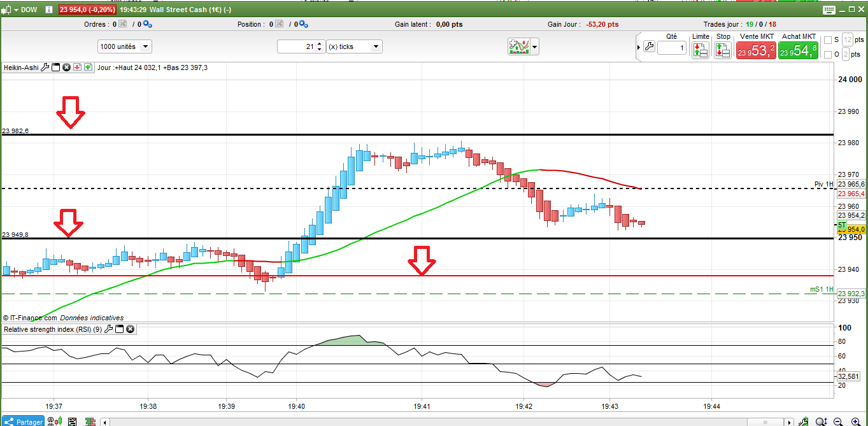Viewport: 868px width, 426px height.
Task: Move Heikin-Ashi panel up with green arrow
Action: pos(87,67)
